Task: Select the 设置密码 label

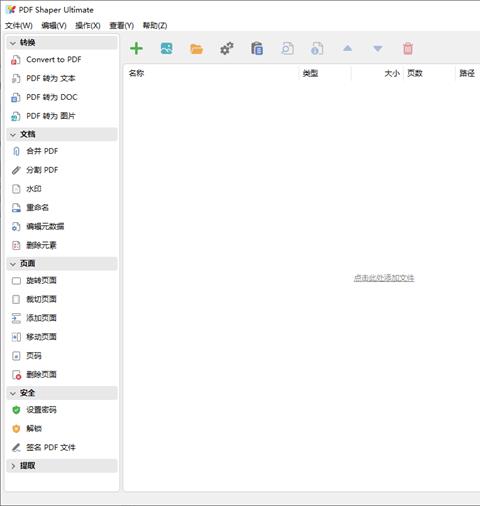Action: point(41,410)
